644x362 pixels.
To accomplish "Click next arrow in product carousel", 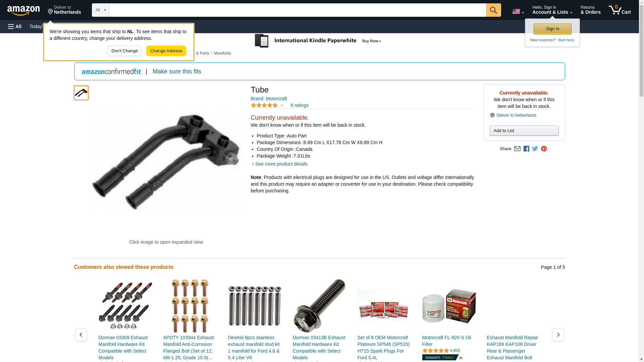I will 558,335.
